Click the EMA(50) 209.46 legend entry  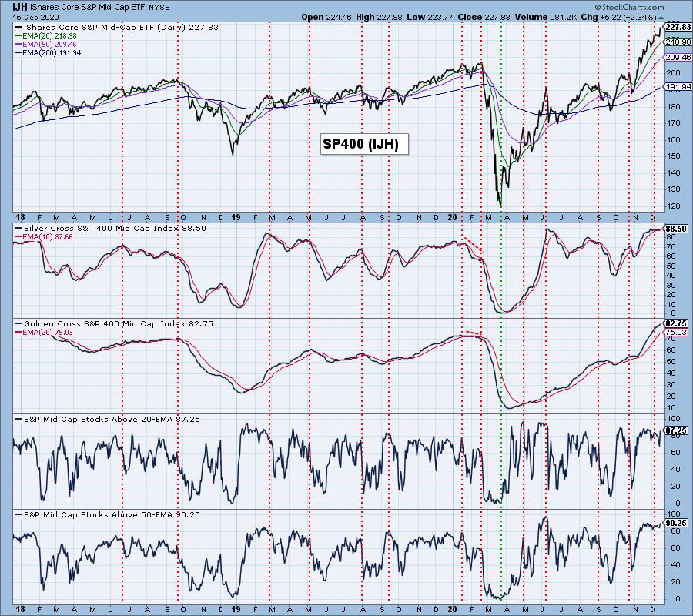pyautogui.click(x=45, y=44)
